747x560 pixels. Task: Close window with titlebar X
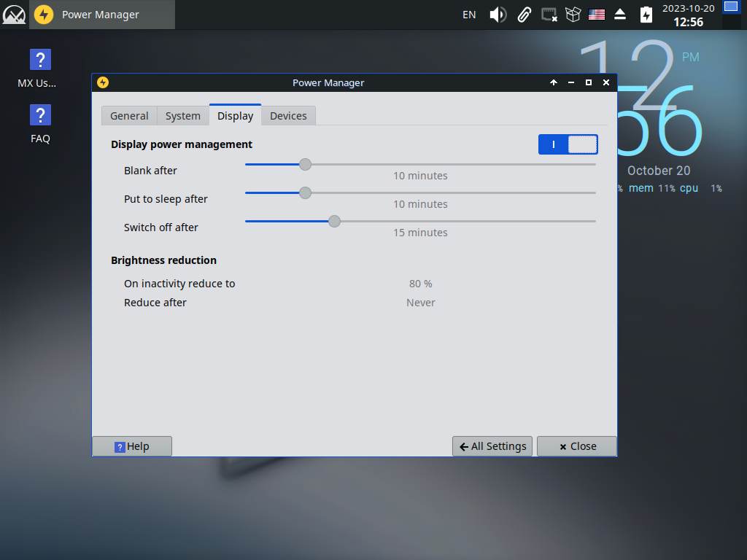coord(606,82)
